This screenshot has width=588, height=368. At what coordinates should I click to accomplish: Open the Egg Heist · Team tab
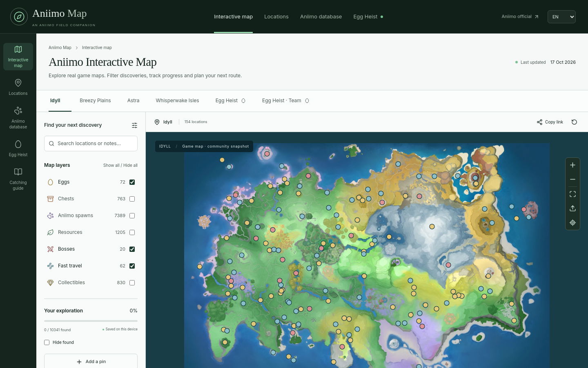pyautogui.click(x=285, y=101)
